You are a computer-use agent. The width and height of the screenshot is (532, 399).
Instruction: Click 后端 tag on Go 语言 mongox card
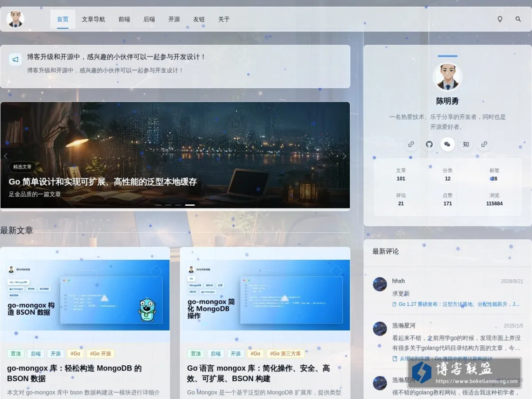point(215,354)
